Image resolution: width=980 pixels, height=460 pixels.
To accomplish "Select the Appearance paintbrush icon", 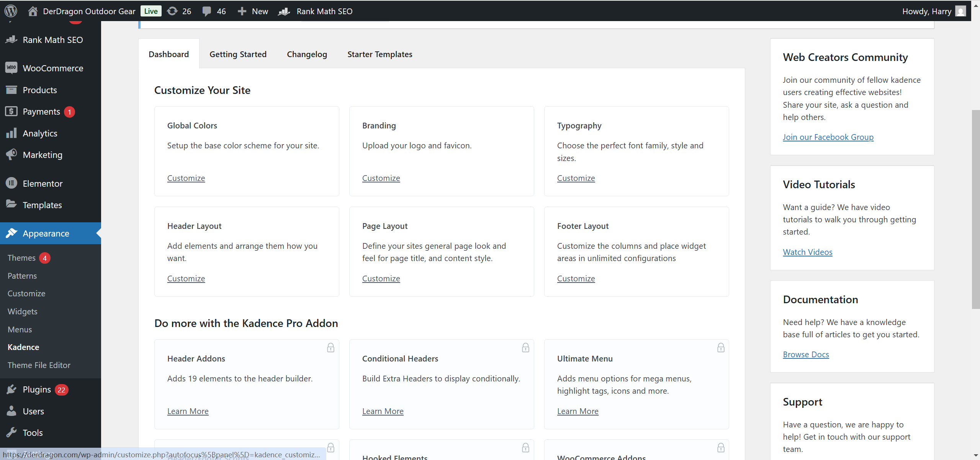I will click(11, 233).
